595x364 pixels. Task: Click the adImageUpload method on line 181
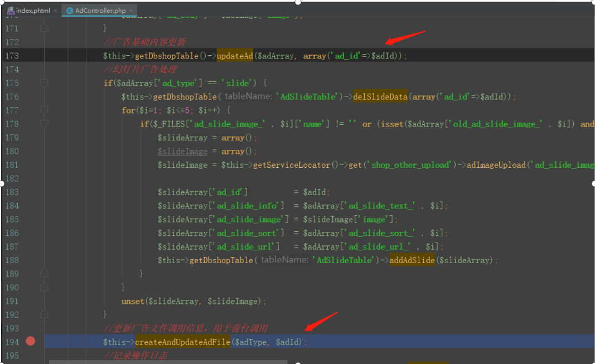click(x=496, y=165)
